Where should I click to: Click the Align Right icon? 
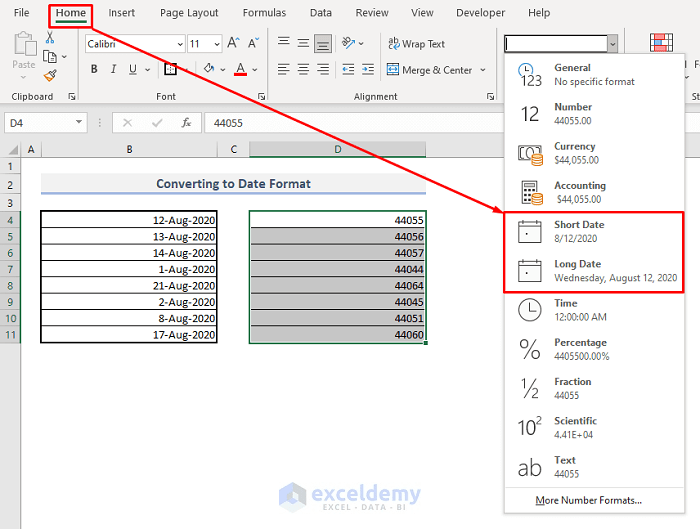(x=323, y=69)
